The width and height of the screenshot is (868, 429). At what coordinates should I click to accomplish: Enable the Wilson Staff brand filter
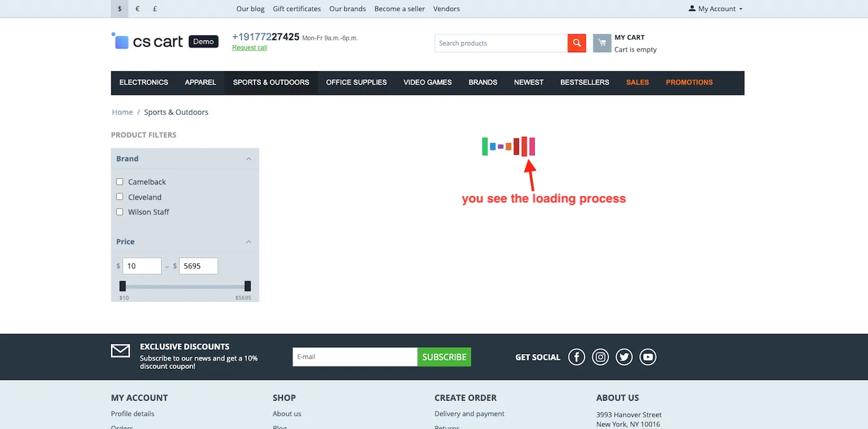click(x=120, y=212)
